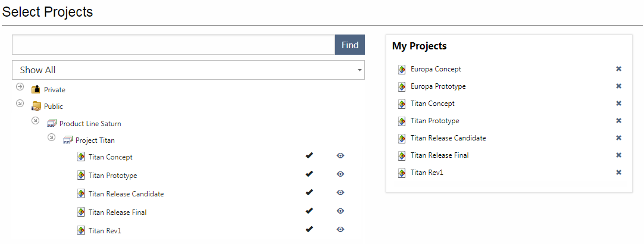View Titan Release Final using the eye icon
The width and height of the screenshot is (644, 244).
point(340,211)
